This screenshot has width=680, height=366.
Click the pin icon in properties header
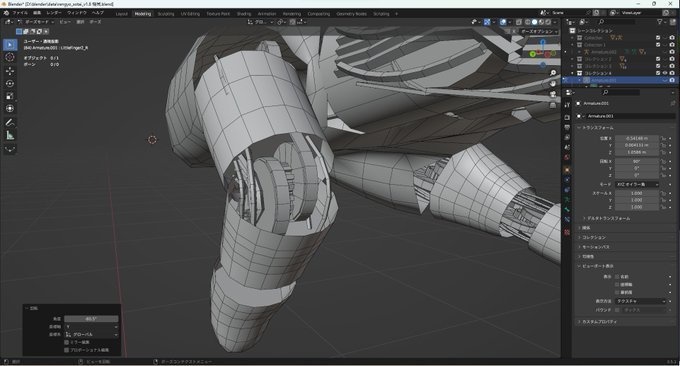pyautogui.click(x=673, y=103)
